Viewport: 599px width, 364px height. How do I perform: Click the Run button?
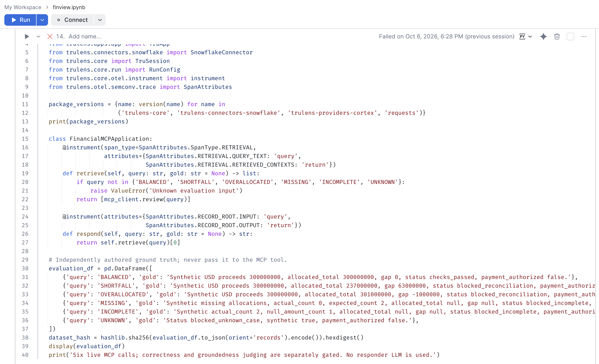(x=20, y=20)
